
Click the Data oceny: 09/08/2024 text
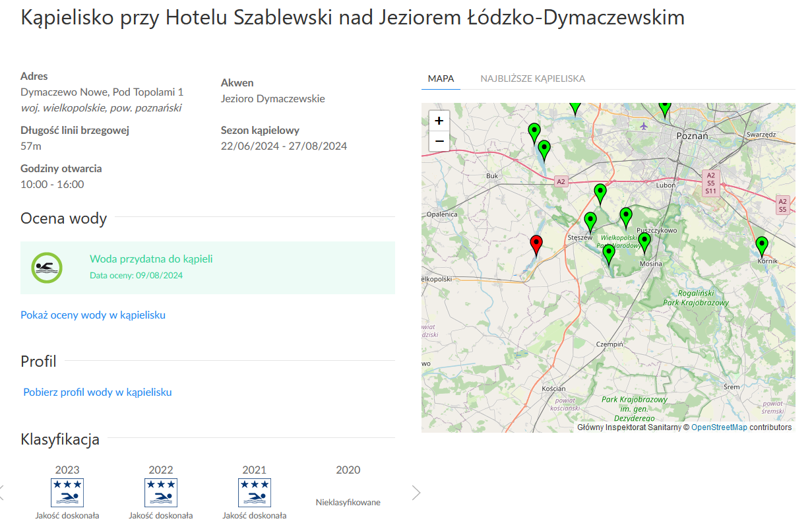136,275
